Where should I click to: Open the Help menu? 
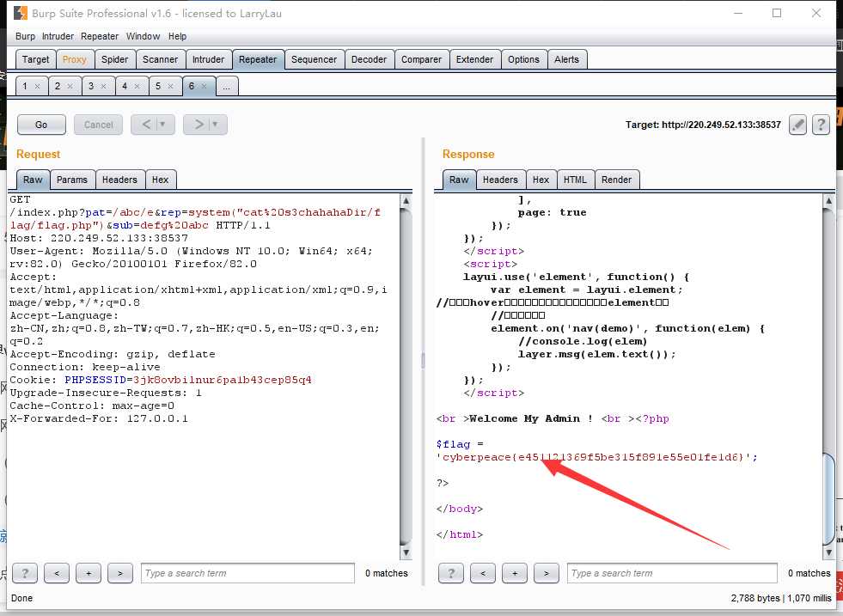177,36
